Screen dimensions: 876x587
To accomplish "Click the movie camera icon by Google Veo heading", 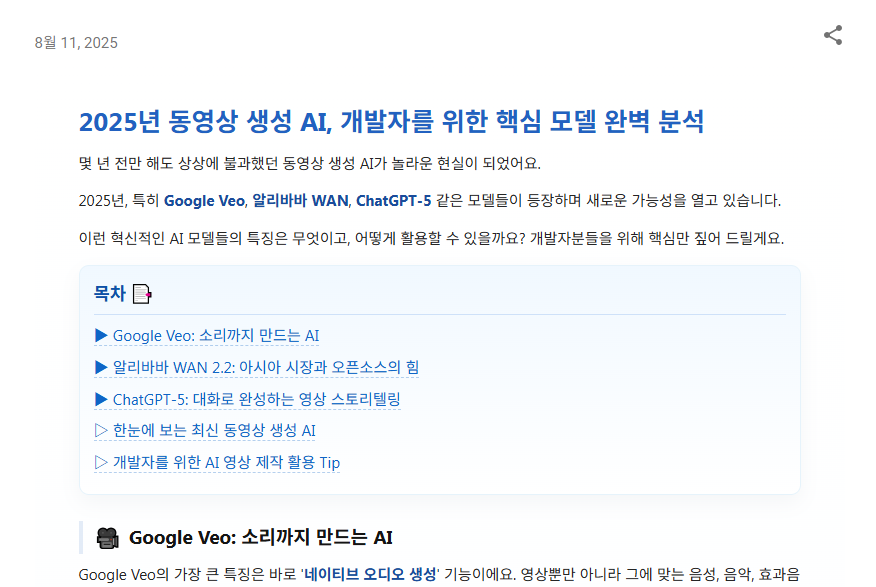I will [107, 538].
